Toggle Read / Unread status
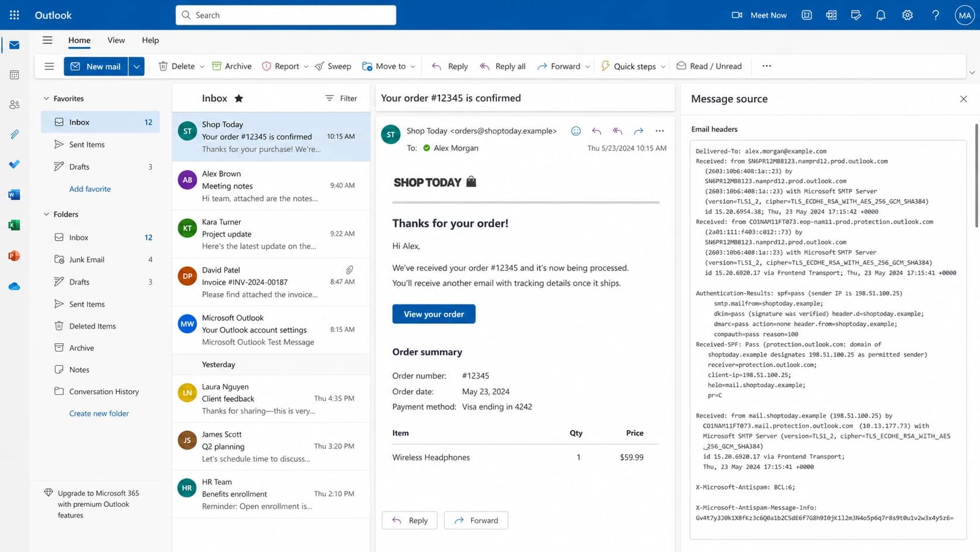The height and width of the screenshot is (552, 980). tap(709, 66)
